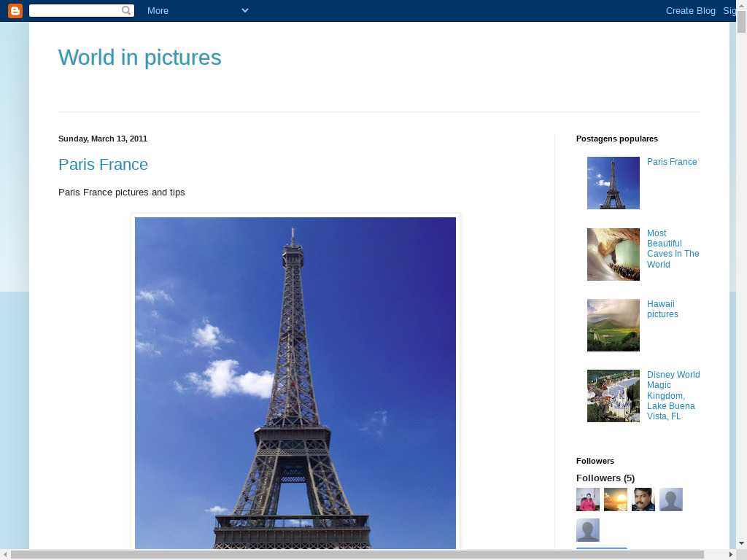This screenshot has width=747, height=560.
Task: Select the caves thumbnail image
Action: tap(613, 254)
